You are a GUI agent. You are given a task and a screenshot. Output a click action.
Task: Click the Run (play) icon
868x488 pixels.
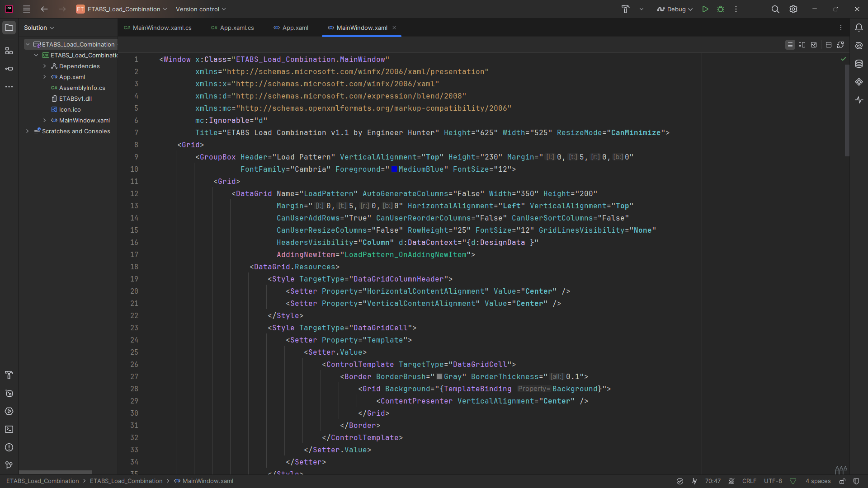(x=705, y=9)
